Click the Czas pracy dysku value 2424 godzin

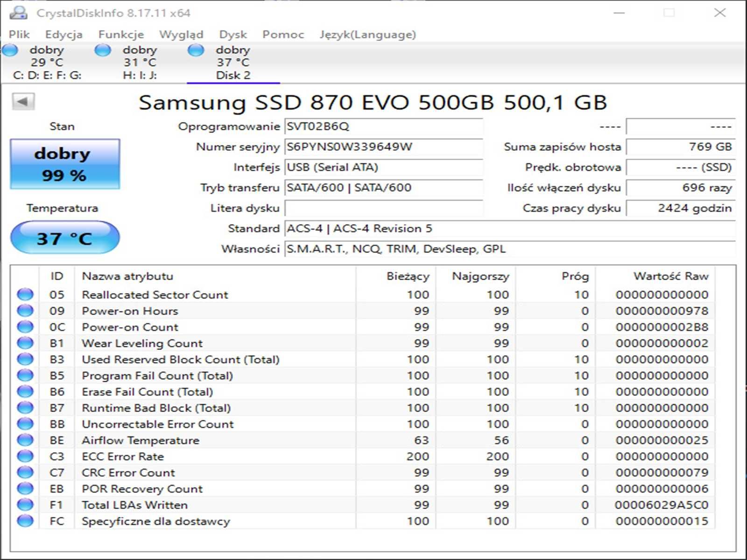(681, 208)
